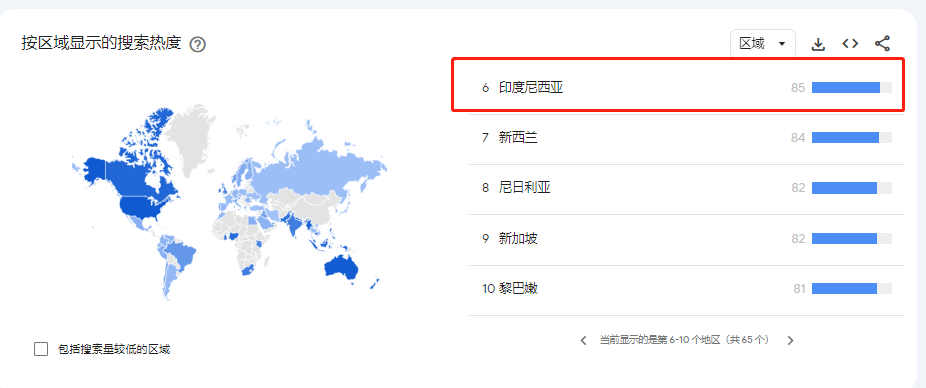Image resolution: width=926 pixels, height=388 pixels.
Task: Select the 新西兰 row
Action: 686,138
